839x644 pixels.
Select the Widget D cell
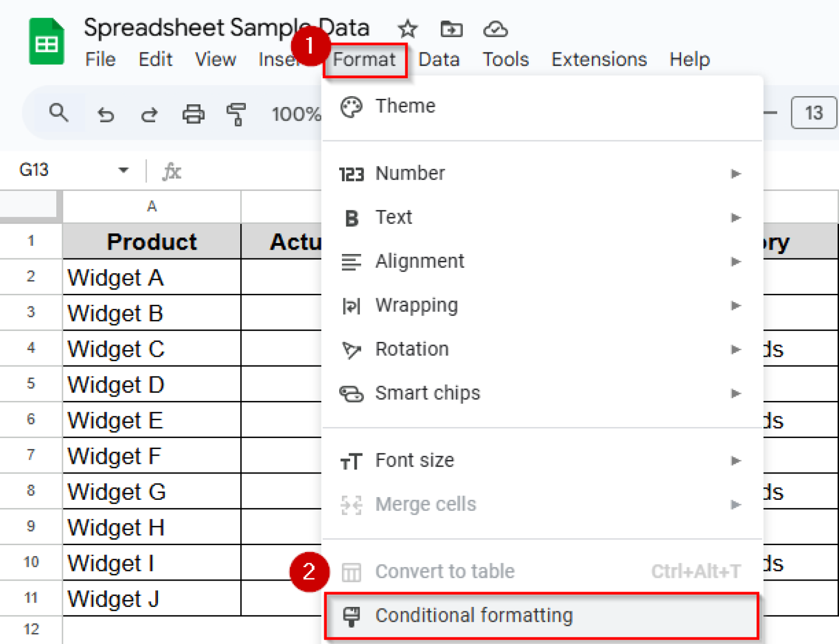point(151,385)
